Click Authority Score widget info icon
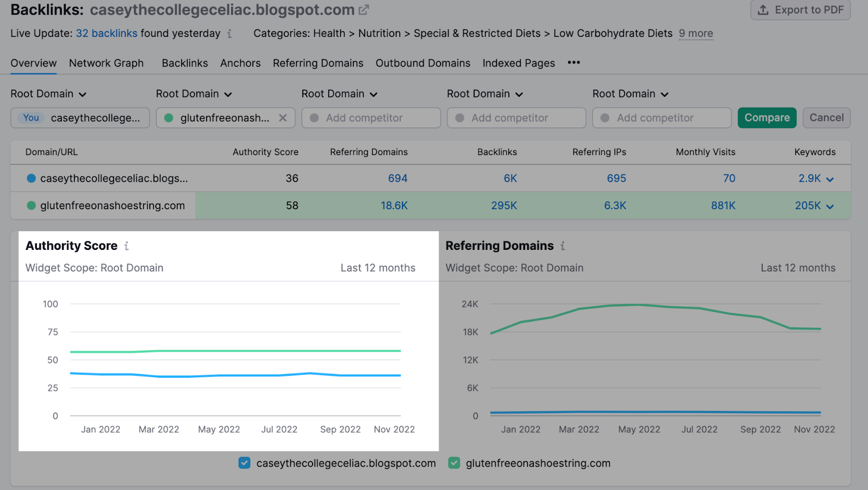The height and width of the screenshot is (490, 868). tap(126, 246)
